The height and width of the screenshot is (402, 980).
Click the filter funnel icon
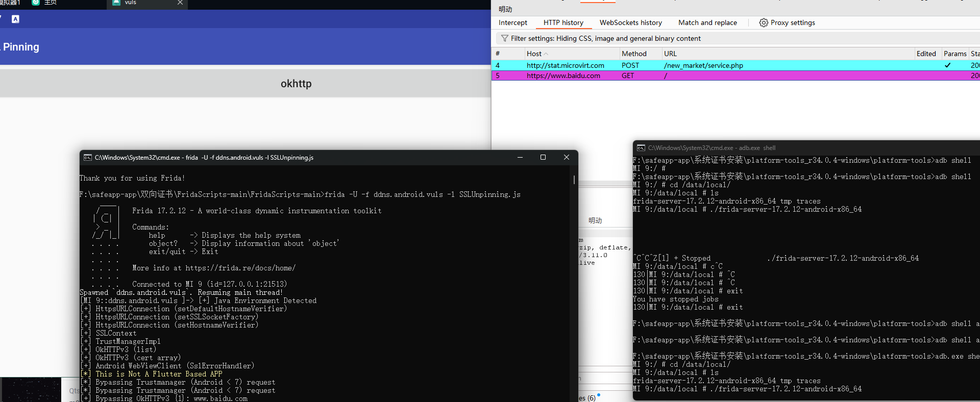505,38
